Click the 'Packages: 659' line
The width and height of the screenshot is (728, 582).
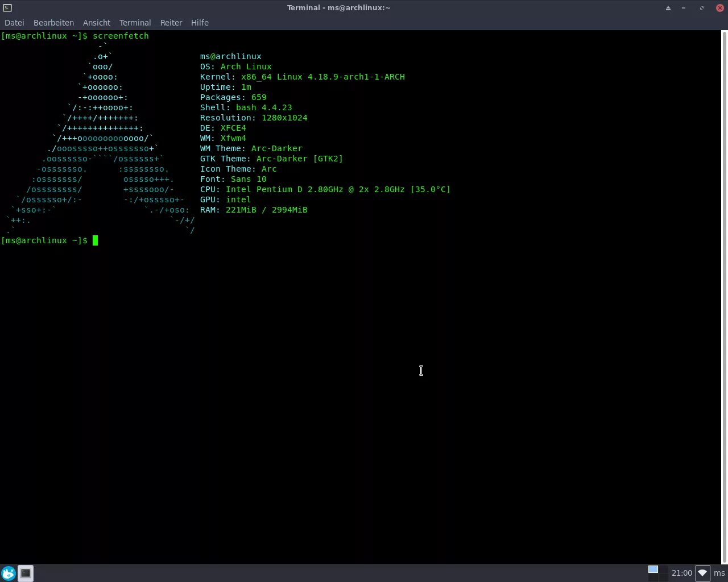click(233, 97)
